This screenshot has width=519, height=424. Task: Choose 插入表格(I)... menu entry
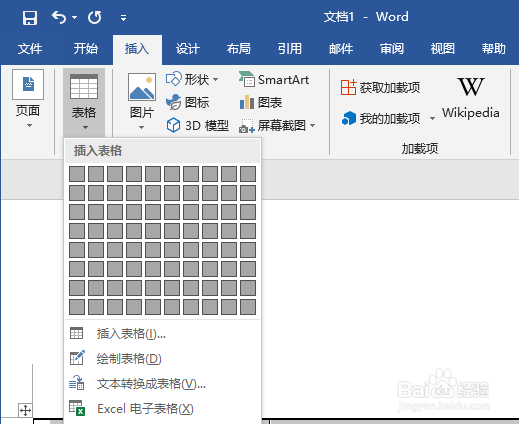[162, 334]
